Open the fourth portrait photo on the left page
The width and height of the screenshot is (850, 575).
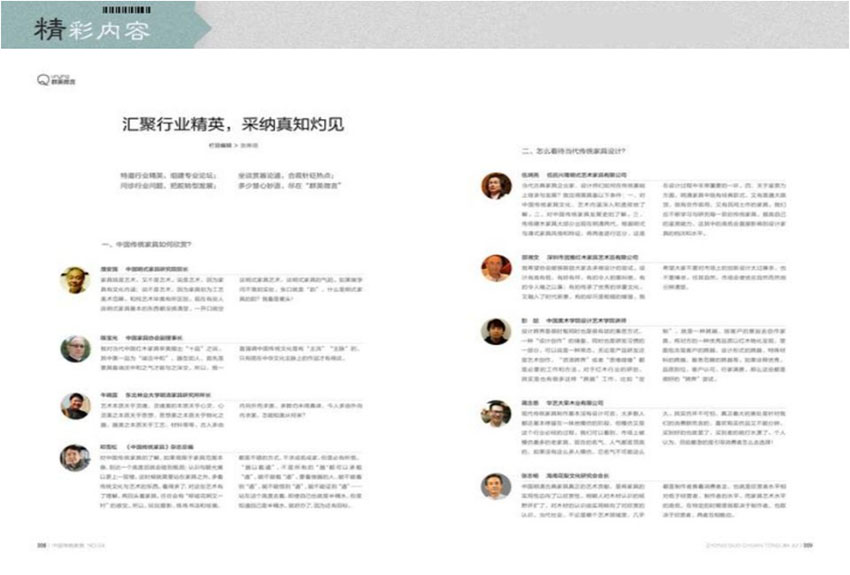[75, 457]
